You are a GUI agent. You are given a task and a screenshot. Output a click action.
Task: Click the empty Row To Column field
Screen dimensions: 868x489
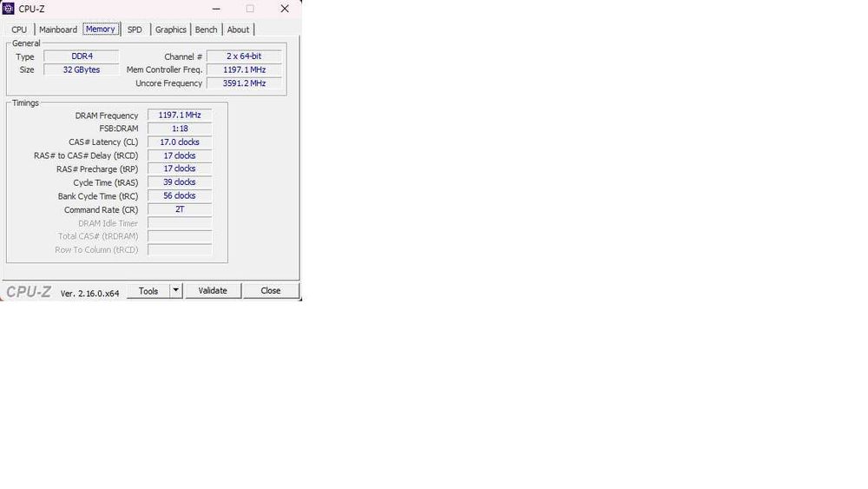coord(180,250)
